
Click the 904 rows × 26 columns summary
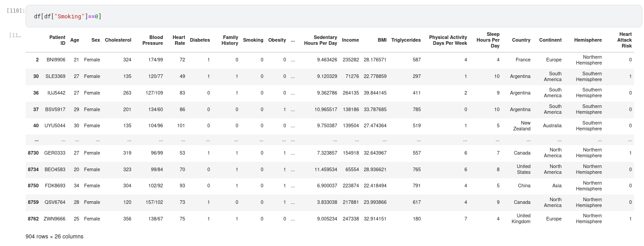tap(54, 237)
